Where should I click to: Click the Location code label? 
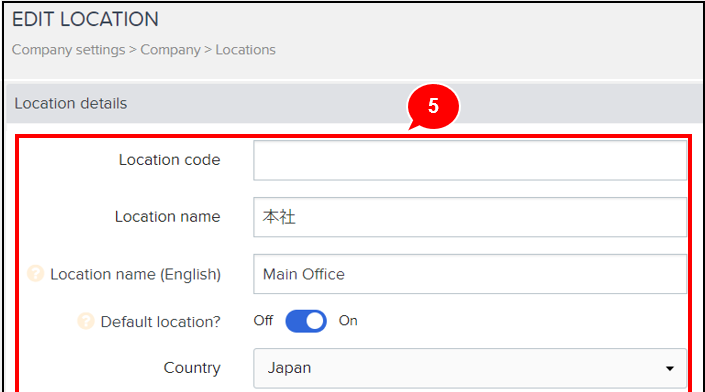[170, 160]
